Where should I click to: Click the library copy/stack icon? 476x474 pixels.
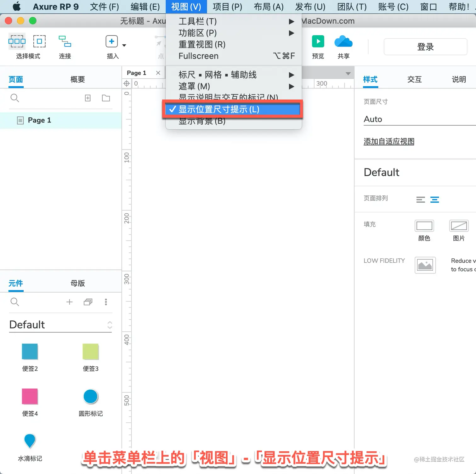tap(88, 302)
